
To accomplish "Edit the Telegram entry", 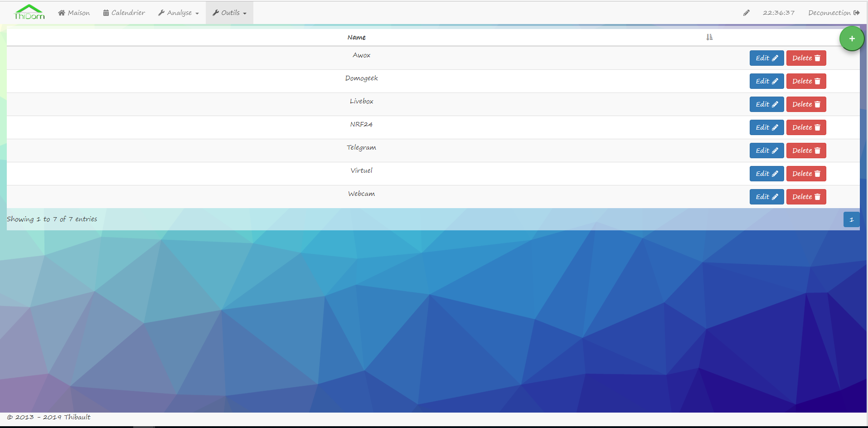I will [766, 151].
